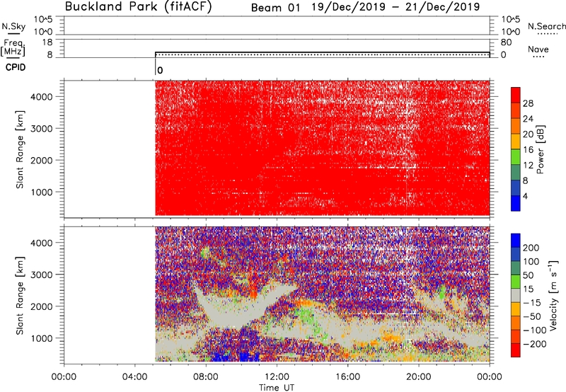The height and width of the screenshot is (392, 566).
Task: Click the solid frequency line in frequency panel
Action: [x=323, y=52]
